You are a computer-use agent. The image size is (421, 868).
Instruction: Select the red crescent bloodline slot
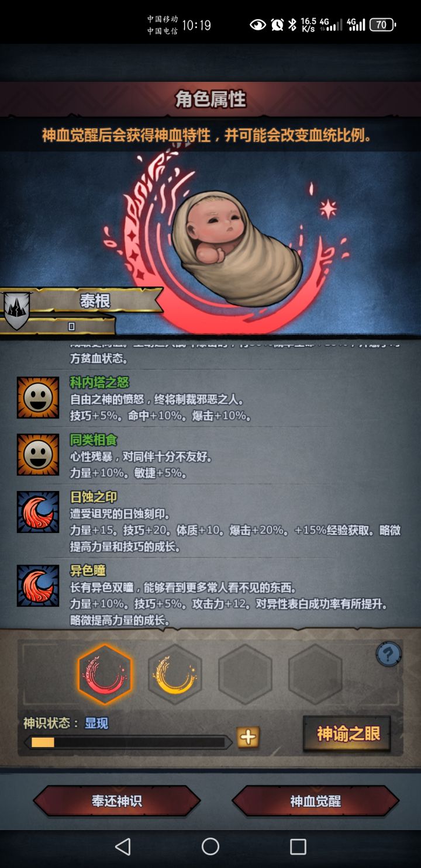[105, 675]
